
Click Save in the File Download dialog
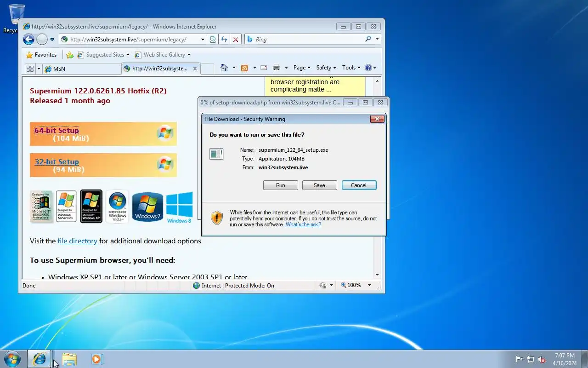click(x=319, y=185)
